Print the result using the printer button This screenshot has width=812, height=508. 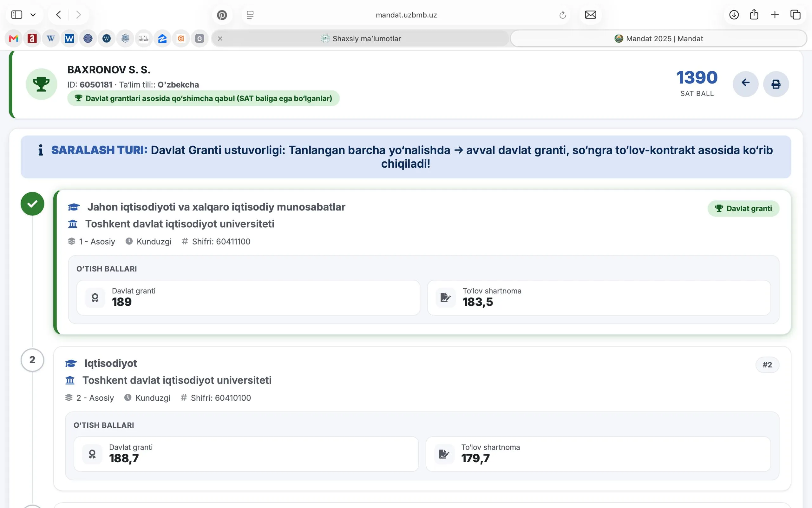click(776, 84)
